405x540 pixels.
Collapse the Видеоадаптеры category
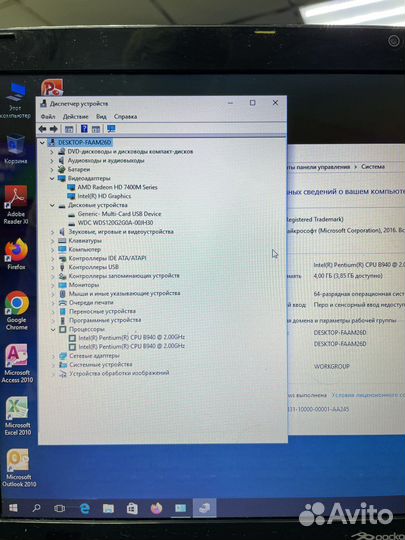coord(52,178)
